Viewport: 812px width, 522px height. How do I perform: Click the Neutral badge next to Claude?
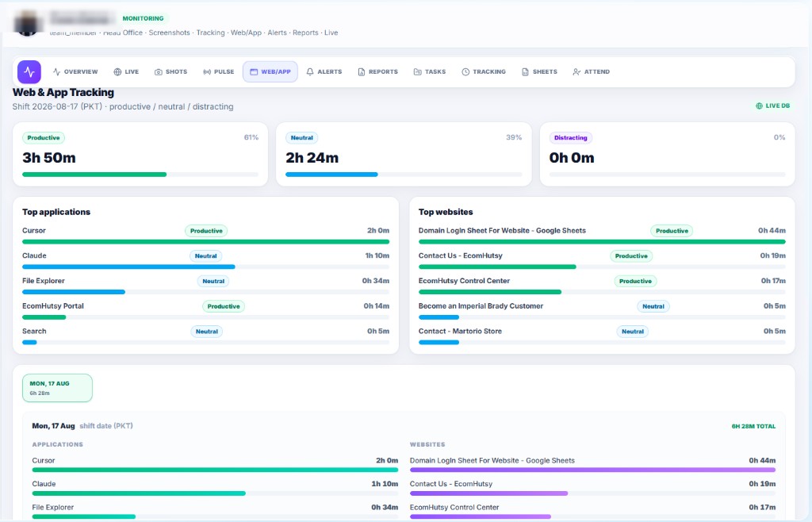click(205, 255)
